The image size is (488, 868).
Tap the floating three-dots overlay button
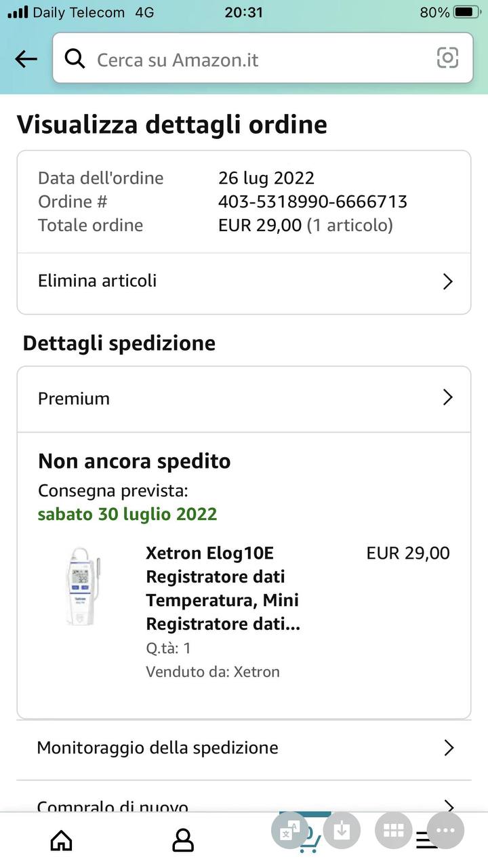click(x=445, y=831)
